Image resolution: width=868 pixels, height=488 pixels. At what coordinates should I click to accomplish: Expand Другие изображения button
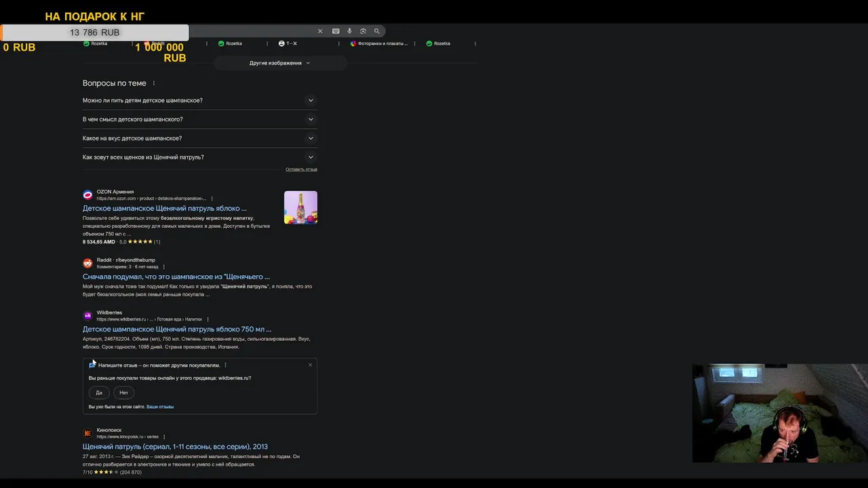(x=280, y=63)
